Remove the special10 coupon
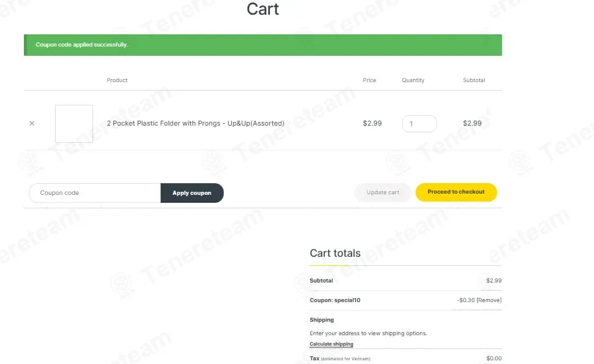 (x=489, y=300)
